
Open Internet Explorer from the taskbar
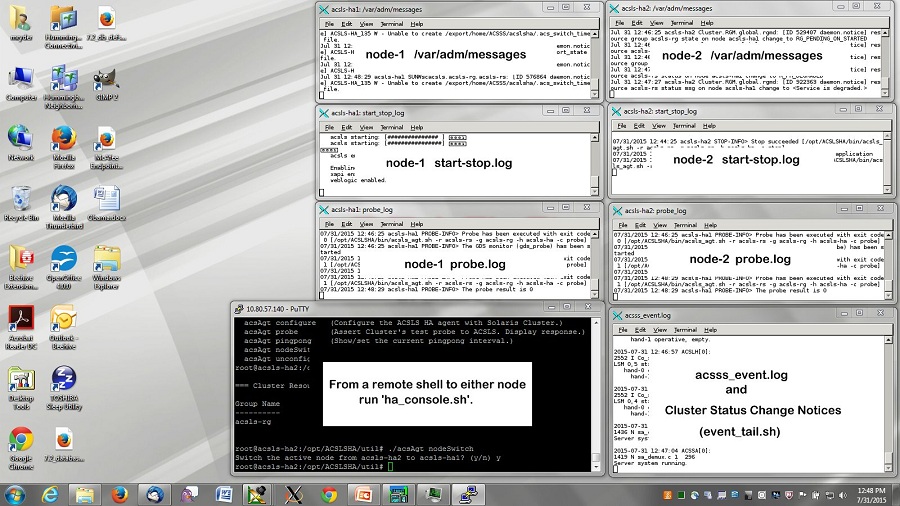click(50, 495)
